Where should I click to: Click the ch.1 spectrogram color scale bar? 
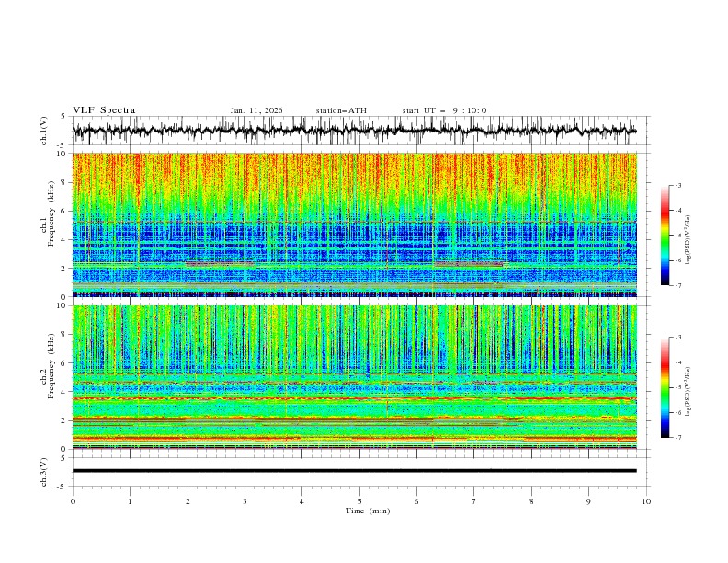(665, 236)
